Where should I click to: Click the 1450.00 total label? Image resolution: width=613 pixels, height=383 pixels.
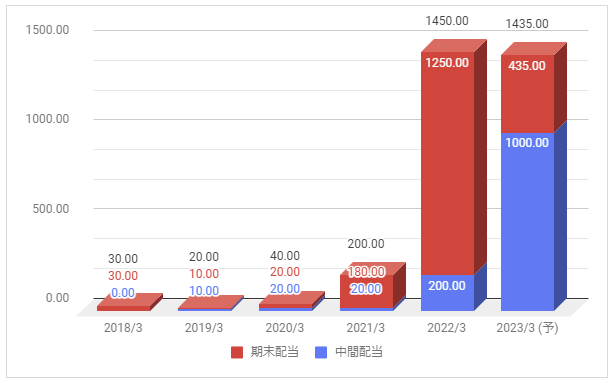click(447, 21)
